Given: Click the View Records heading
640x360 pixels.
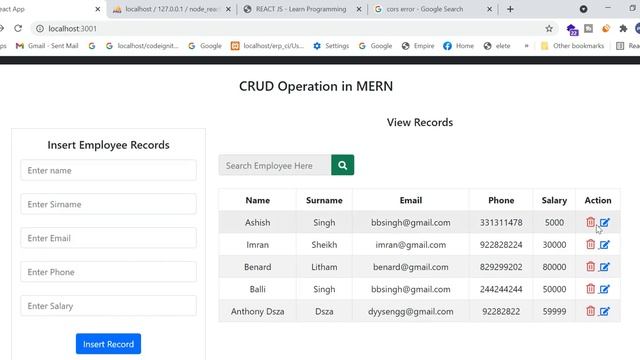Looking at the screenshot, I should [x=420, y=122].
